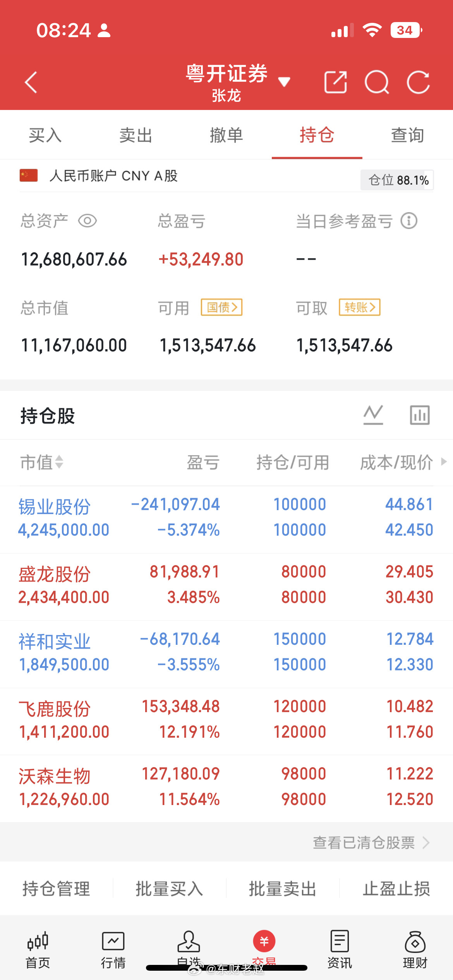Open the search magnifier icon
The width and height of the screenshot is (453, 980).
point(377,82)
